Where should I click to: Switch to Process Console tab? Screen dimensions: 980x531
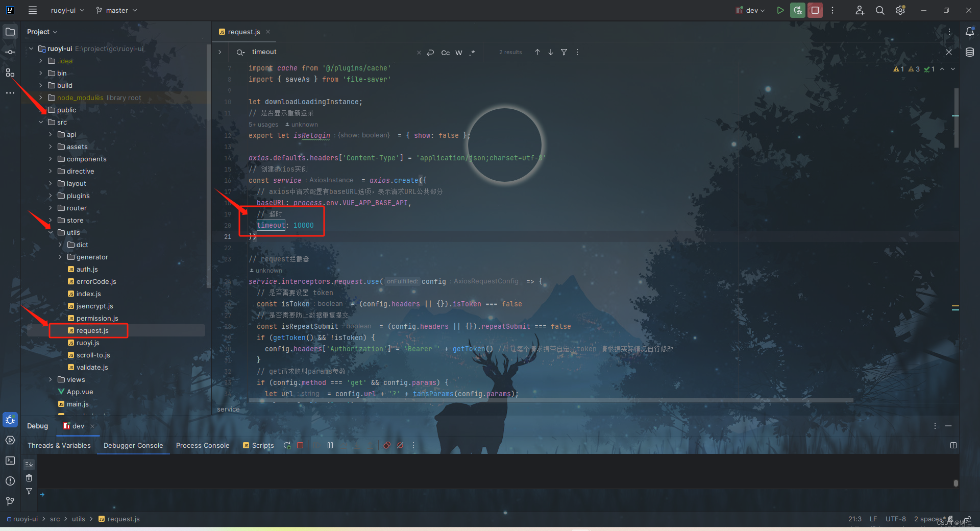tap(203, 445)
